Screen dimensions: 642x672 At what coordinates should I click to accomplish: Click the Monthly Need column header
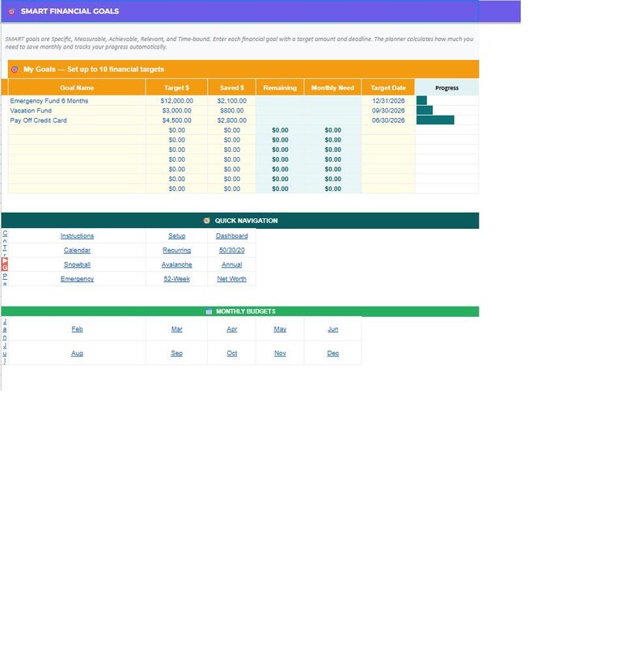(x=332, y=88)
